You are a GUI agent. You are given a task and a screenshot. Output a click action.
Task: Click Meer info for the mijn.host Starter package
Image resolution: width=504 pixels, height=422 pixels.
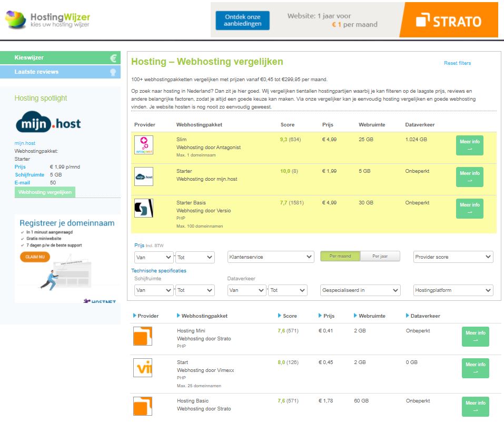coord(469,176)
